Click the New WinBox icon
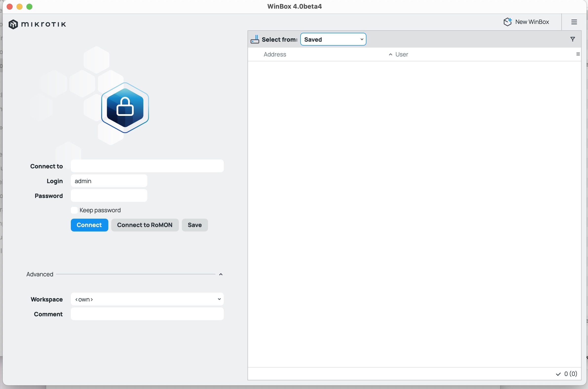The height and width of the screenshot is (389, 588). tap(508, 22)
